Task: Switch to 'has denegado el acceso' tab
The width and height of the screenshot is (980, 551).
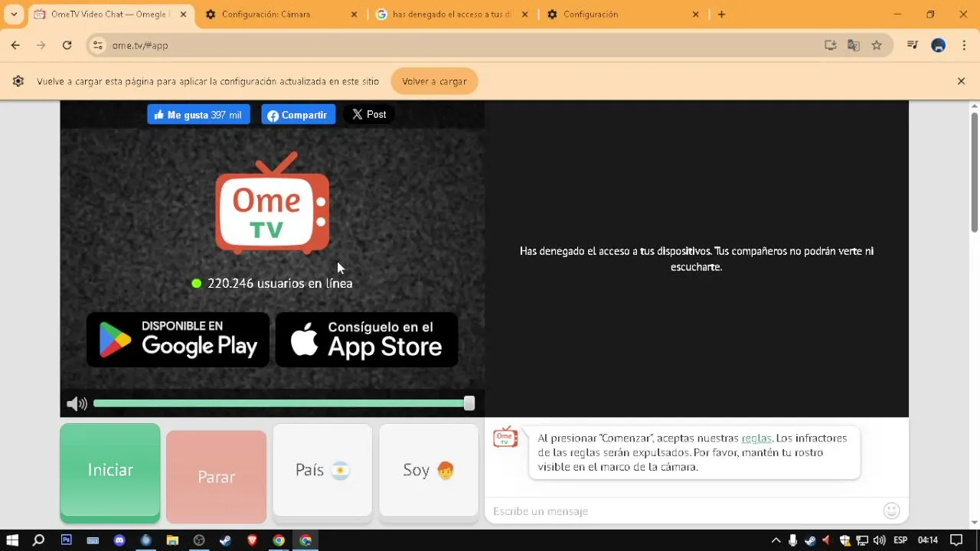Action: pyautogui.click(x=452, y=15)
